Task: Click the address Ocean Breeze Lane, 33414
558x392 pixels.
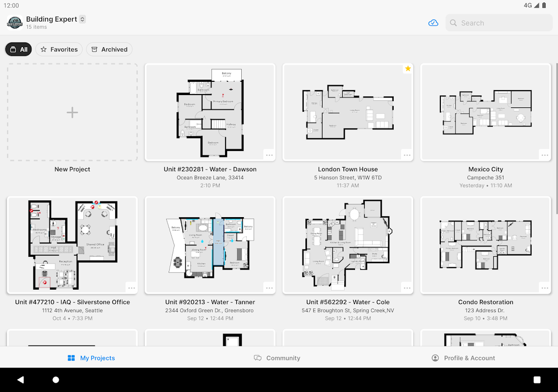Action: pyautogui.click(x=210, y=177)
